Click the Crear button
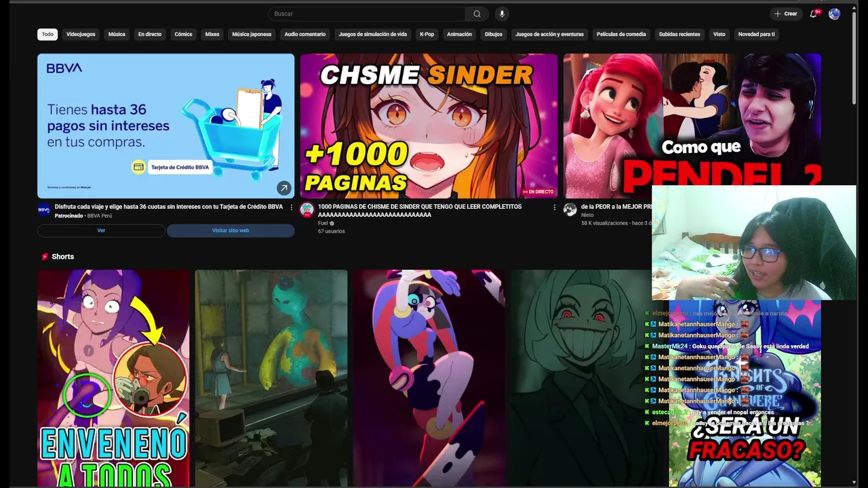 click(787, 14)
